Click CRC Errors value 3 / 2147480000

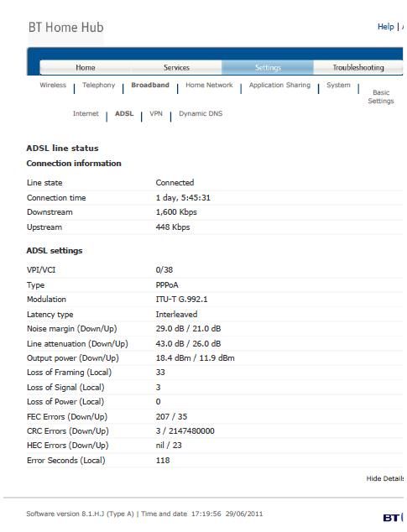click(185, 431)
